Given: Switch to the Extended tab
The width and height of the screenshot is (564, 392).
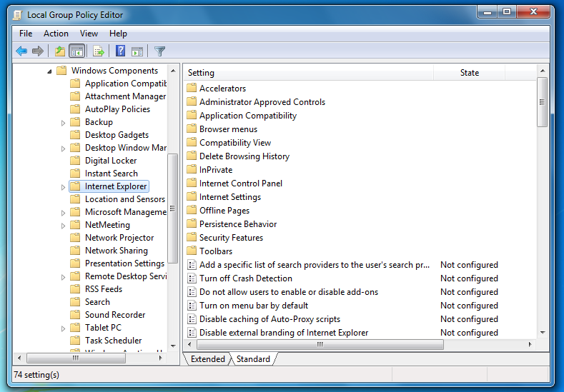Looking at the screenshot, I should [207, 359].
